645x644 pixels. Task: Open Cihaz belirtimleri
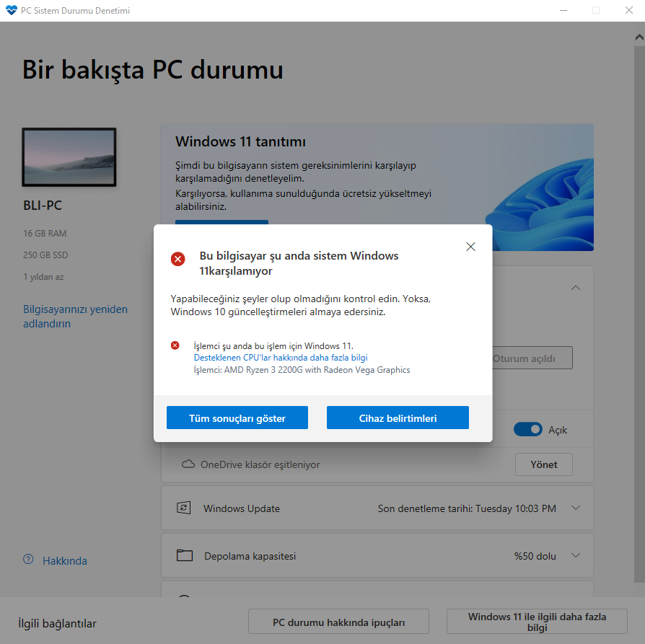tap(398, 418)
